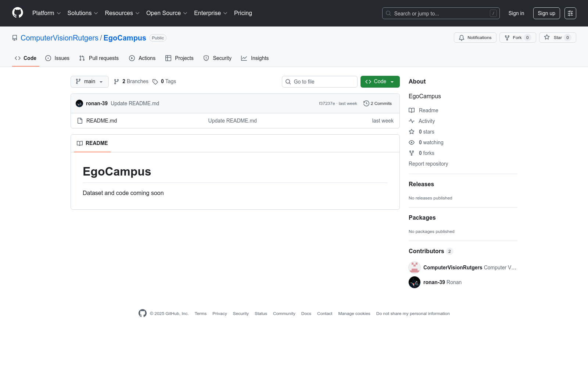
Task: Open the Projects tab
Action: 179,58
